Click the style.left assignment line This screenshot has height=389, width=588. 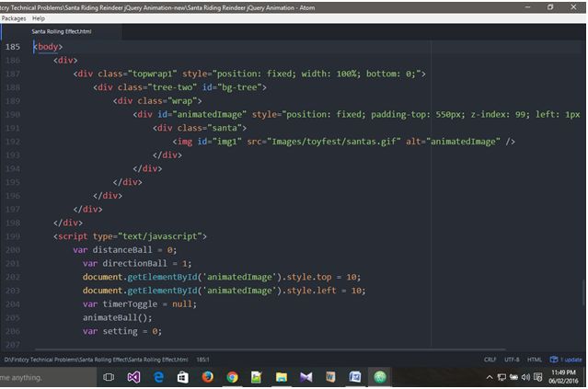(x=224, y=291)
